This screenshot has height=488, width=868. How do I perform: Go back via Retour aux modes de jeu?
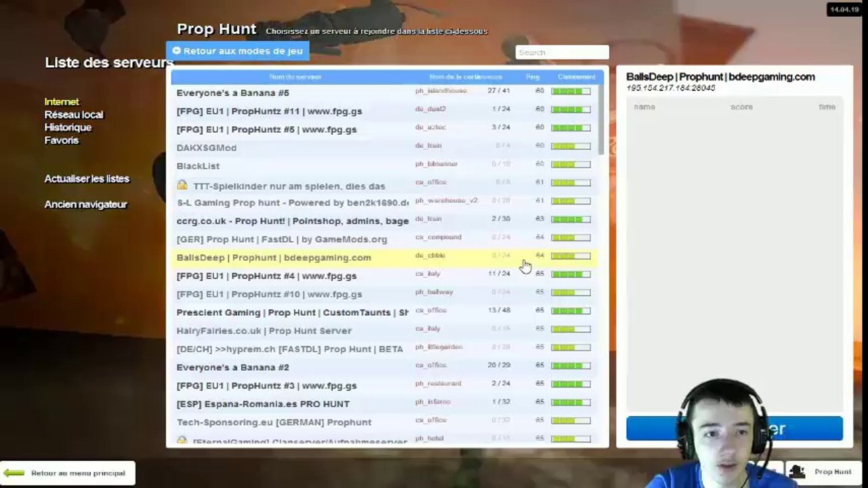pos(238,51)
